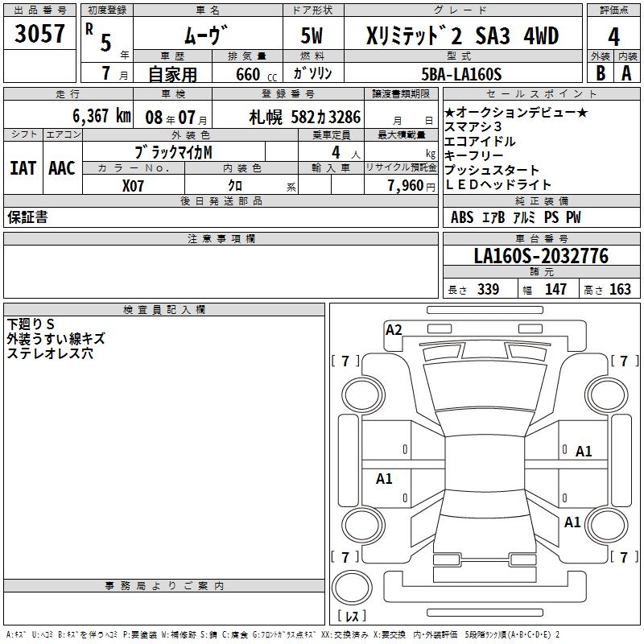Viewport: 644px width, 644px height.
Task: Click seating capacity 4 人
Action: click(x=346, y=153)
